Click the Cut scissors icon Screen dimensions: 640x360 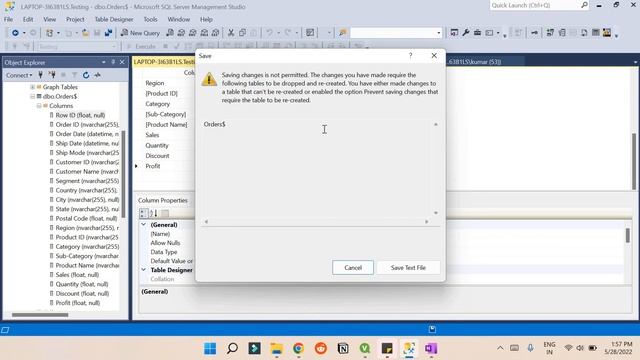(231, 33)
